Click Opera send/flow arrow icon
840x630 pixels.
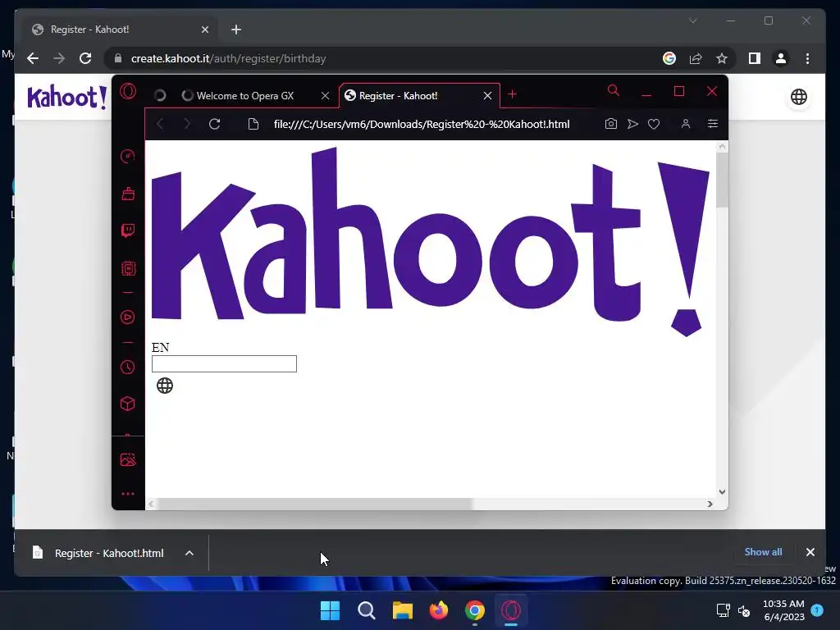(632, 125)
